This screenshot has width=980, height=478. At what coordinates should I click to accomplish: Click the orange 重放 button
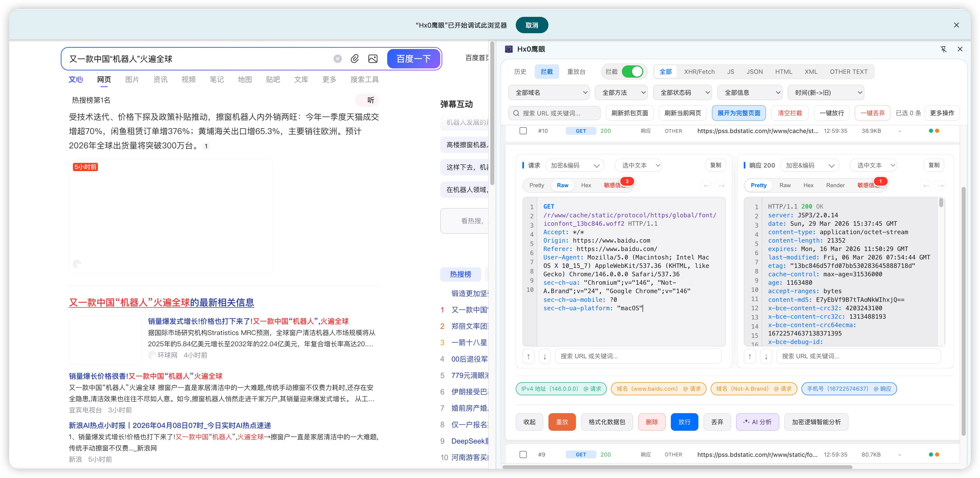561,422
